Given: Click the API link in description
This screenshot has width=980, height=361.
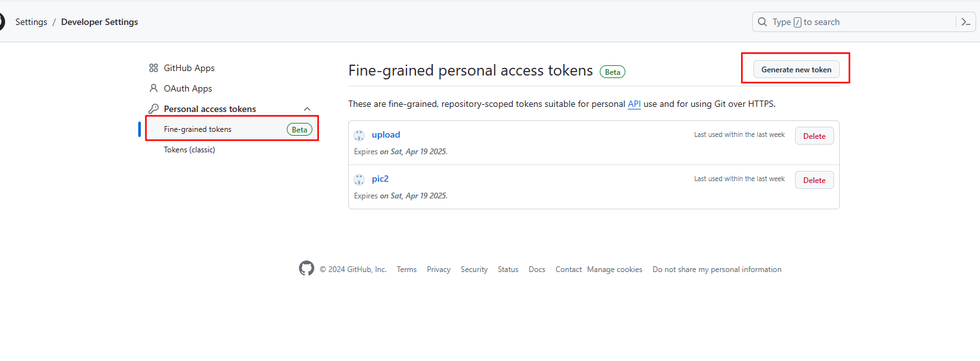Looking at the screenshot, I should point(634,104).
